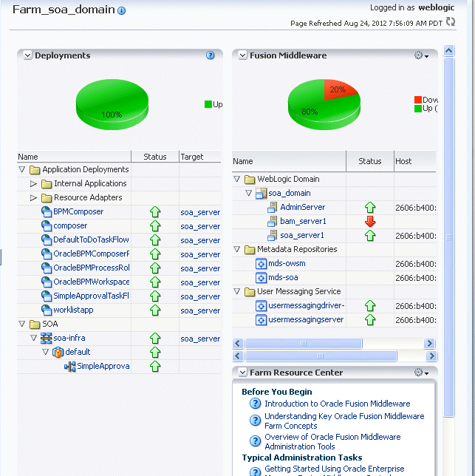The height and width of the screenshot is (476, 475).
Task: Click the upper horizontal scrollbar right arrow
Action: [x=429, y=344]
